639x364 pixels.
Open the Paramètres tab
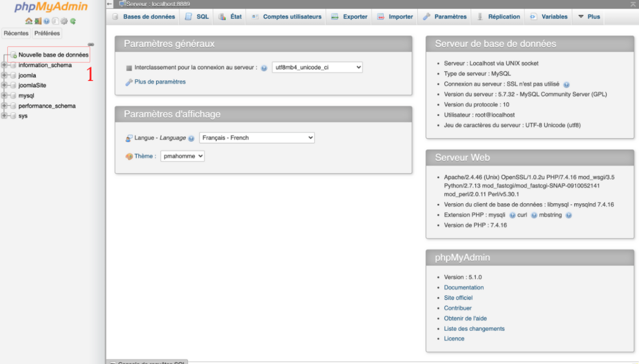coord(445,17)
